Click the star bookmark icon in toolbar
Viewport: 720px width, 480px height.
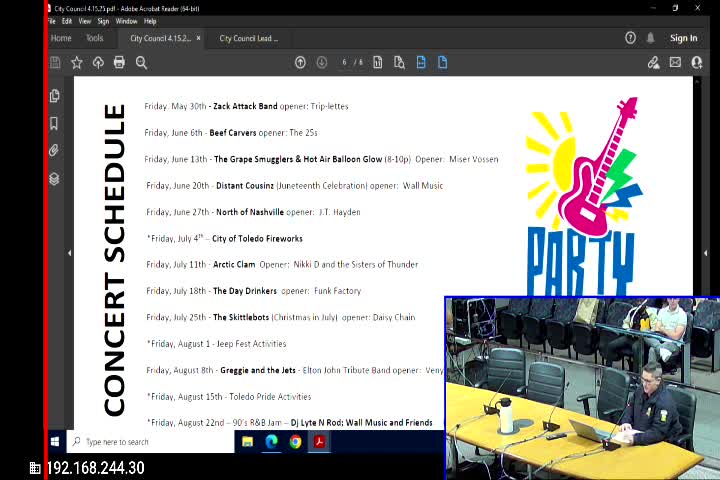[x=77, y=62]
